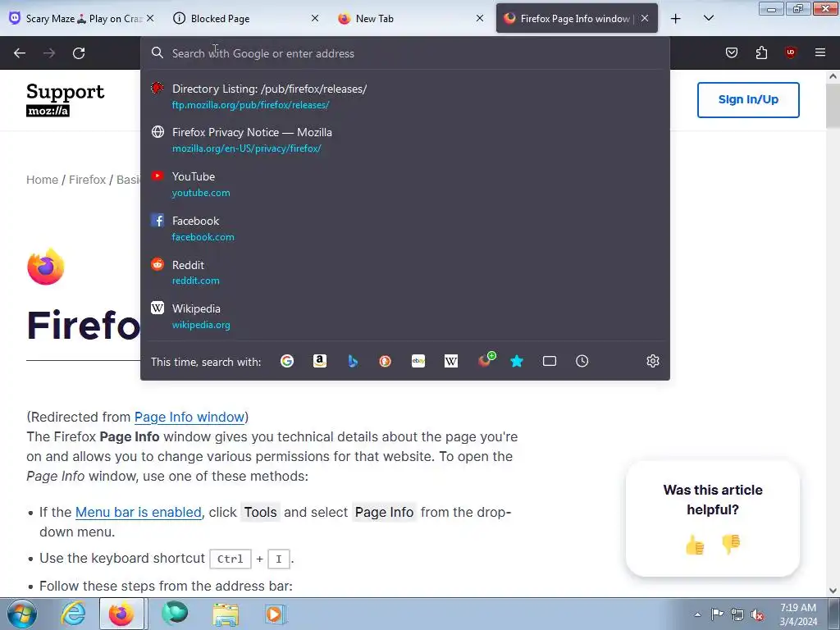
Task: Go to Home breadcrumb
Action: (43, 180)
